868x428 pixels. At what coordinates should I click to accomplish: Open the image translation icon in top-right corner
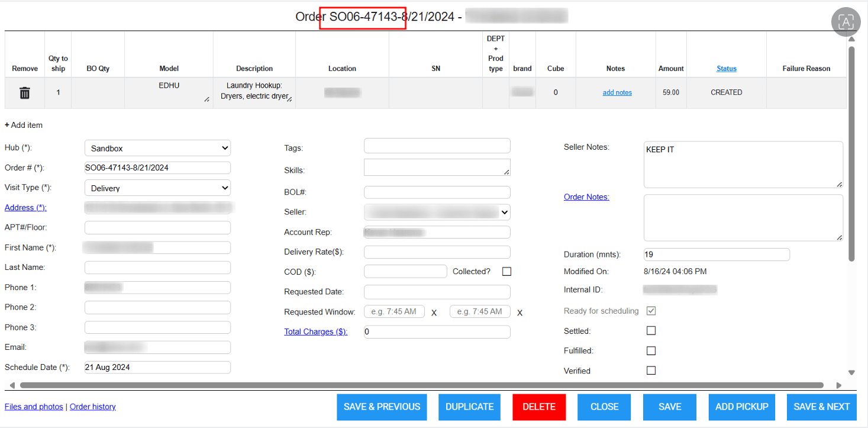[846, 21]
